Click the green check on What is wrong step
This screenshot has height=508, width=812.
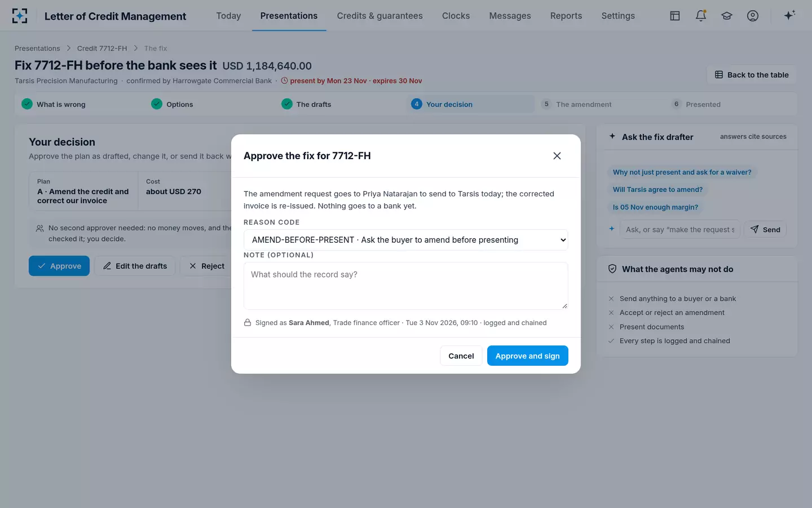[27, 104]
